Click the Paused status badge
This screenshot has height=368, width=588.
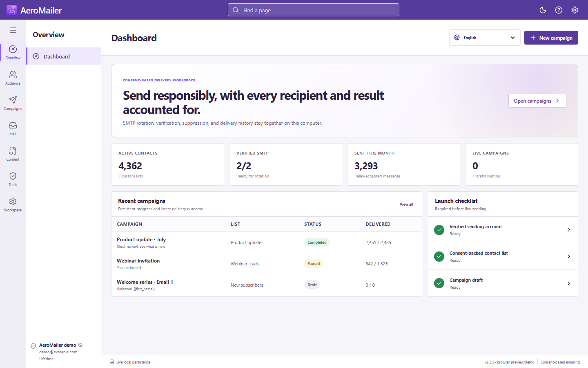click(x=314, y=264)
